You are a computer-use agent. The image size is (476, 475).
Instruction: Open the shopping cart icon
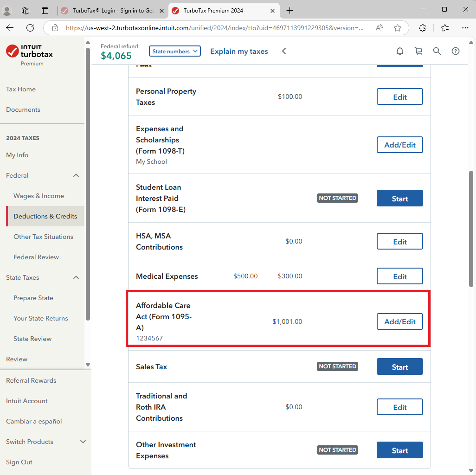coord(418,51)
